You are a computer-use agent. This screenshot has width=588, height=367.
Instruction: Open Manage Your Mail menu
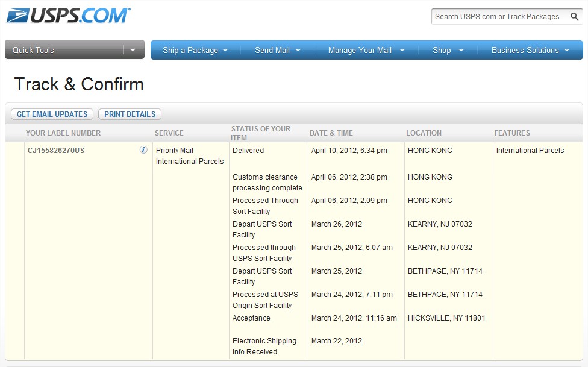click(360, 50)
